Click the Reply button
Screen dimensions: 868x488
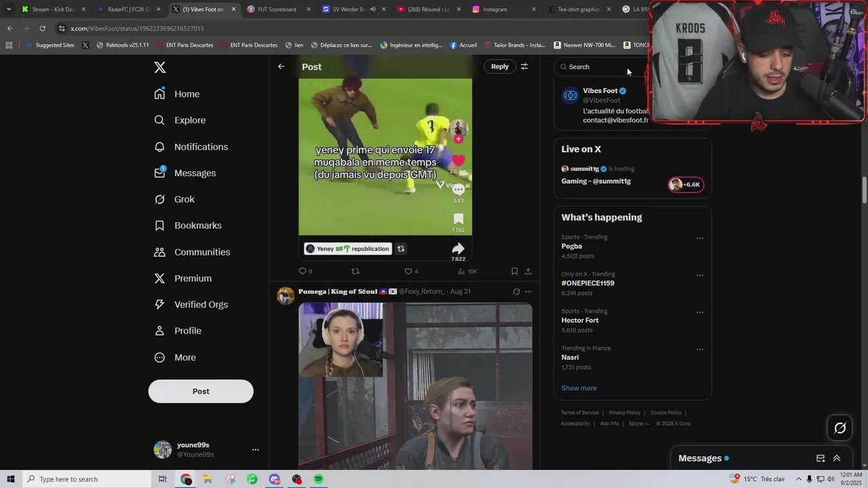tap(500, 66)
